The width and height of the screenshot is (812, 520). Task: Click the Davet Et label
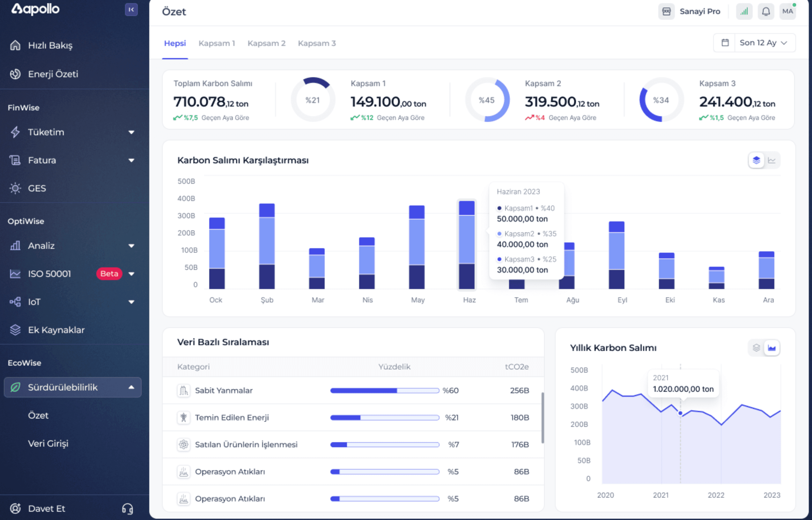[47, 509]
